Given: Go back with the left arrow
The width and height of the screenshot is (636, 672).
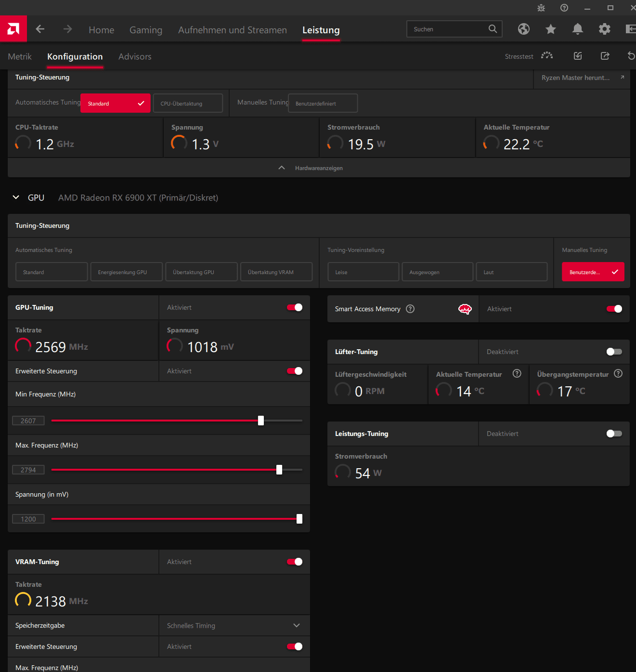Looking at the screenshot, I should point(40,29).
